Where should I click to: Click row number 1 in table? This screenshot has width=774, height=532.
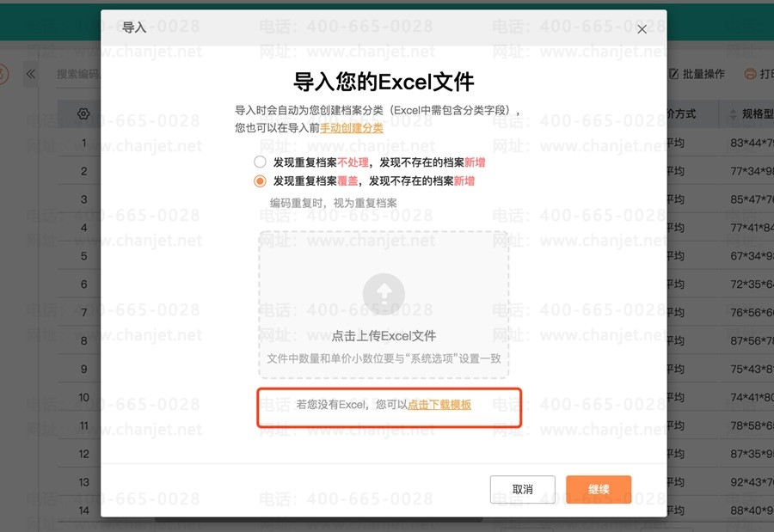(84, 144)
